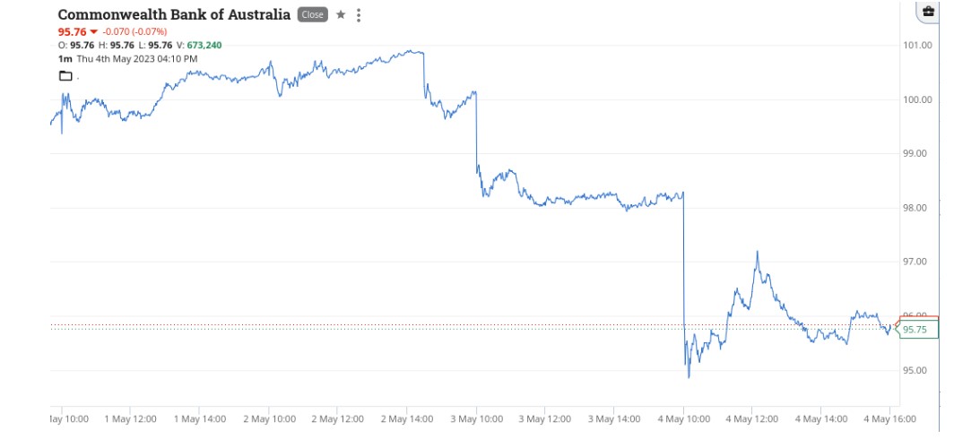Click the 4 May 16:00 time label
This screenshot has height=439, width=980.
coord(890,419)
